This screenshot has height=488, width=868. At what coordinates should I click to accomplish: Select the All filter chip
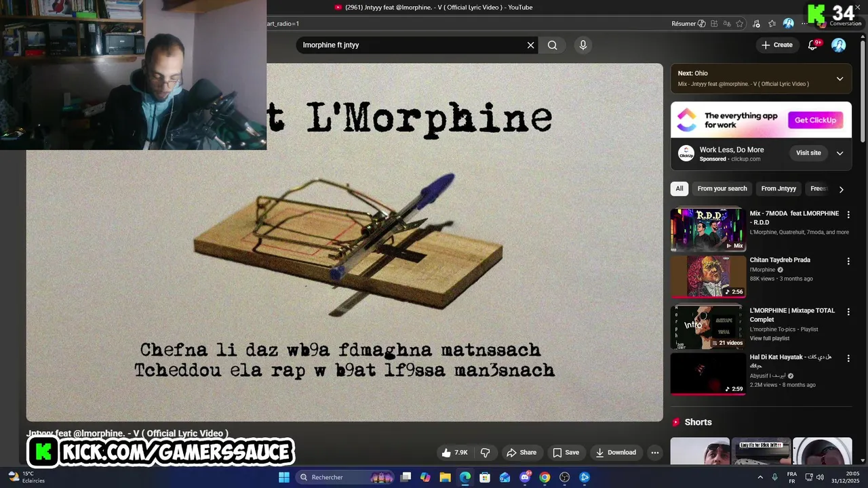[679, 189]
